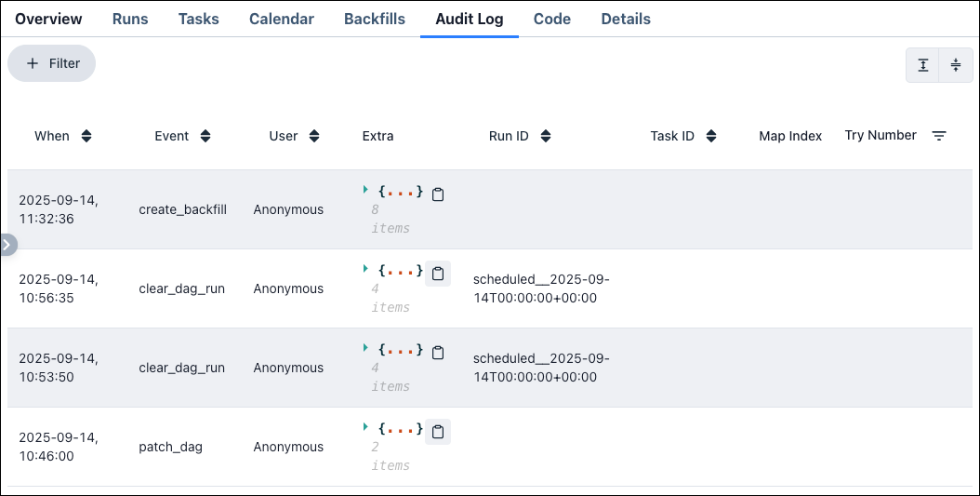Image resolution: width=980 pixels, height=496 pixels.
Task: Copy extra JSON for patch_dag event
Action: point(438,432)
